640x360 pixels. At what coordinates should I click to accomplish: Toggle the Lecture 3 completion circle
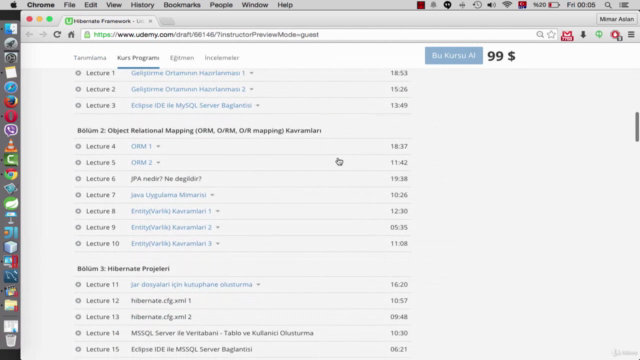coord(78,105)
